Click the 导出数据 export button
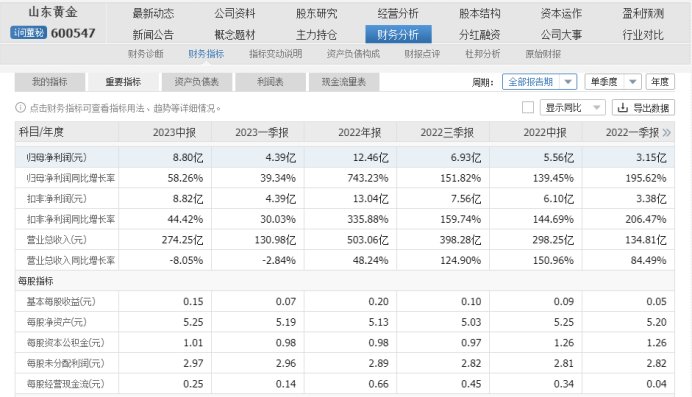 point(643,108)
